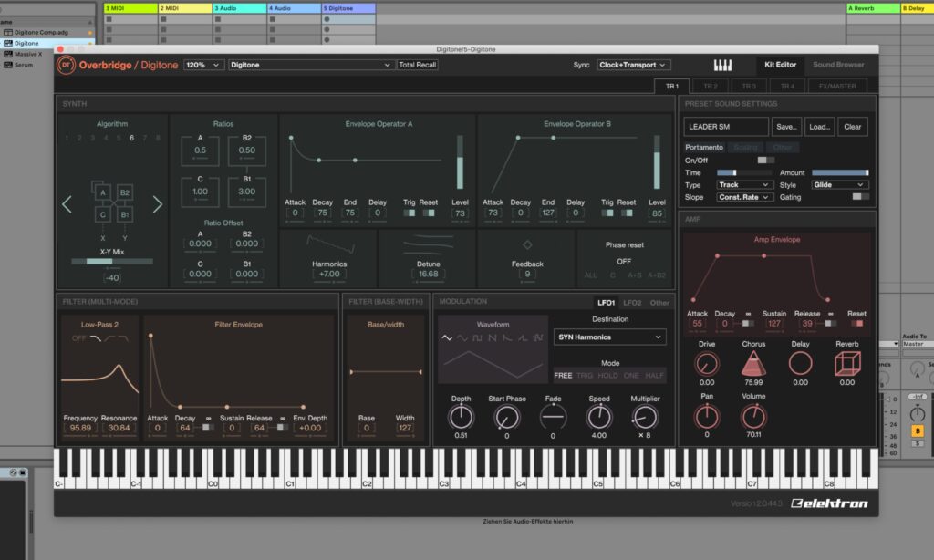Toggle Reset for Envelope Operator B
Viewport: 934px width, 560px height.
point(627,213)
